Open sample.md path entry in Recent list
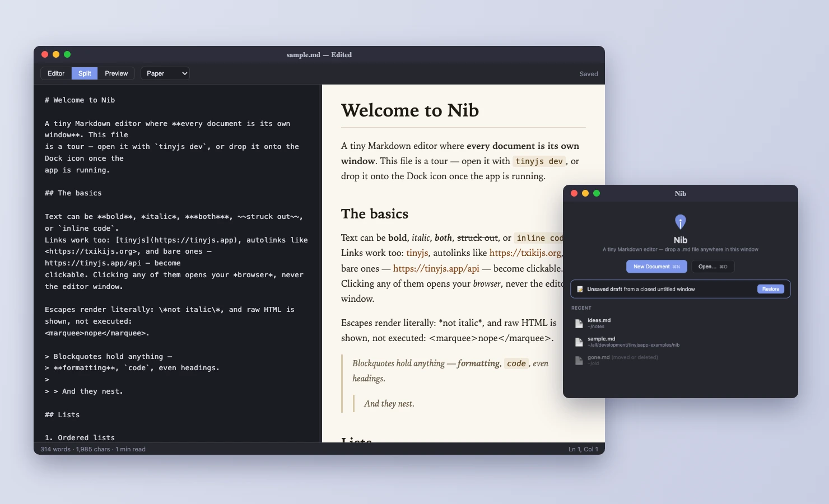Image resolution: width=829 pixels, height=504 pixels. coord(680,342)
